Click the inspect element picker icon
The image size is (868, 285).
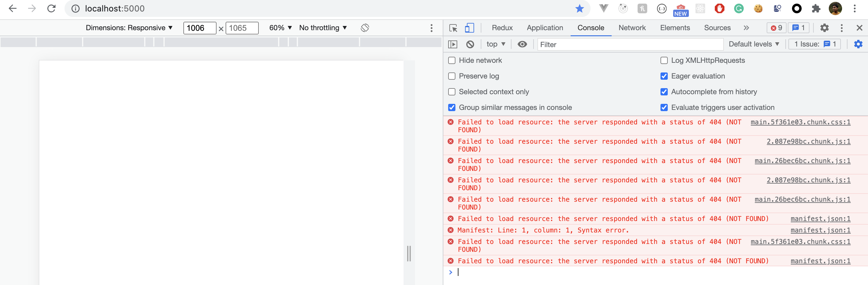tap(453, 28)
